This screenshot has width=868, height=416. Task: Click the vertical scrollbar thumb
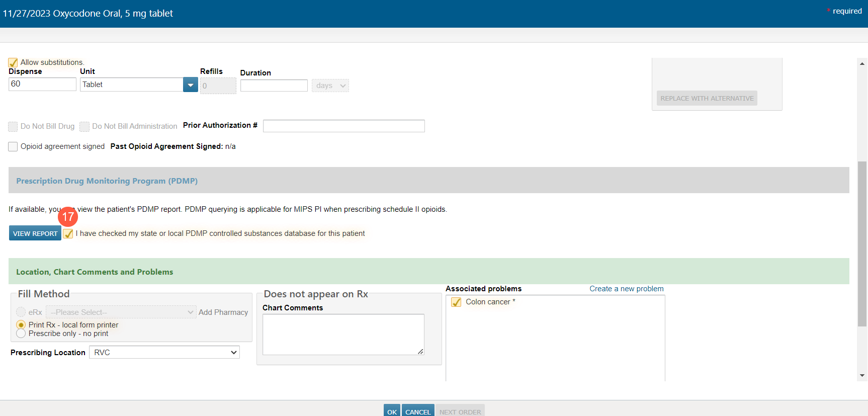862,244
